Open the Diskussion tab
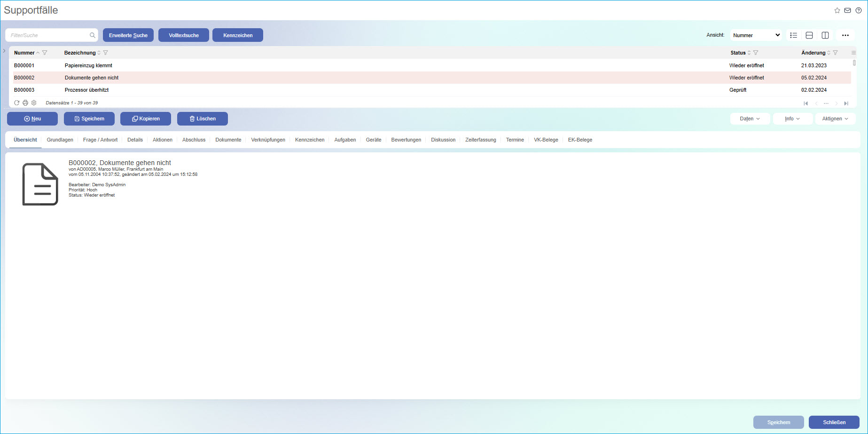The height and width of the screenshot is (434, 868). (x=443, y=140)
